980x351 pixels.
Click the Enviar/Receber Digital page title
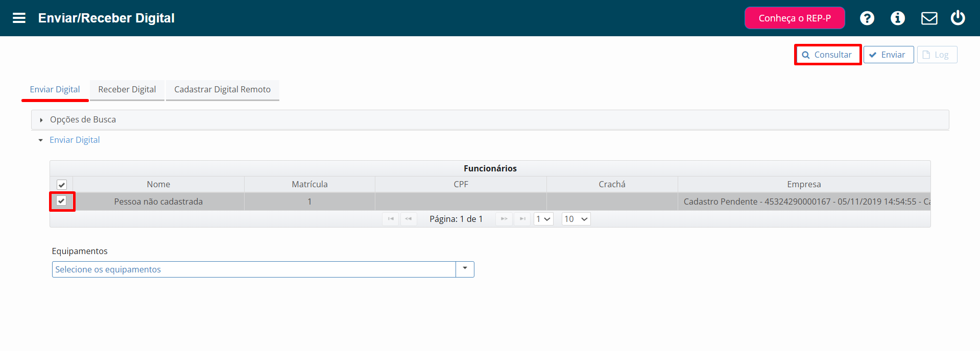pyautogui.click(x=106, y=18)
